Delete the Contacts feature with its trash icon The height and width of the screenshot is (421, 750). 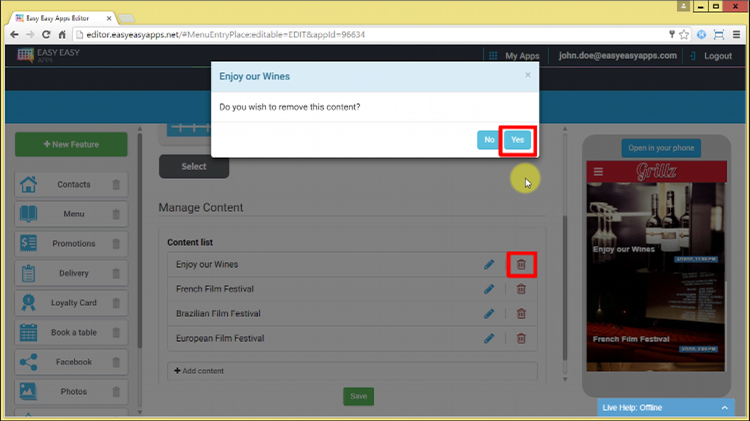(x=116, y=184)
